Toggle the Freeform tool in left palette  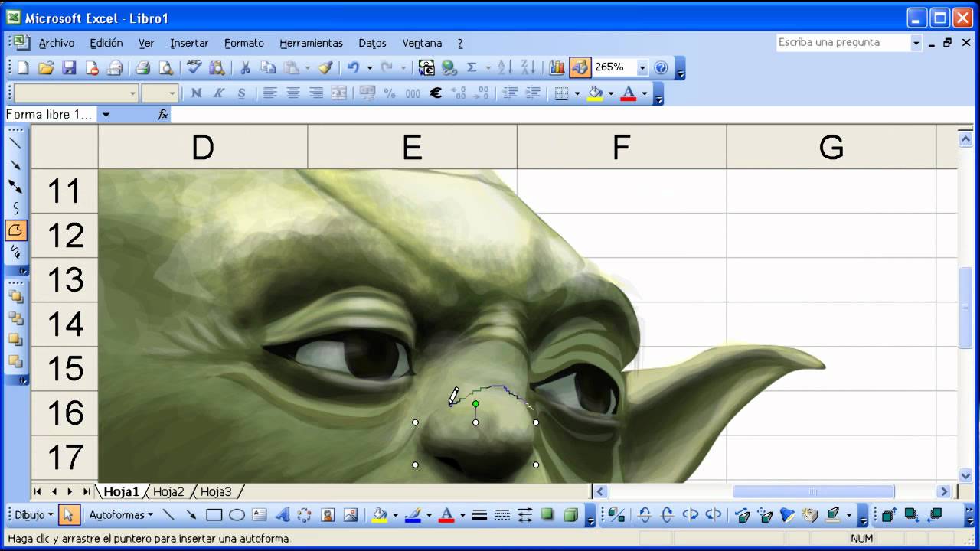click(x=15, y=230)
